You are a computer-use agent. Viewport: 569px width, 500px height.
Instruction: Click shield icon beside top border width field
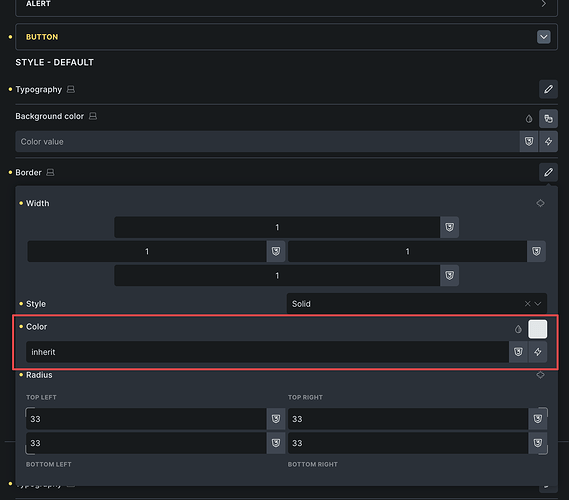click(x=449, y=227)
